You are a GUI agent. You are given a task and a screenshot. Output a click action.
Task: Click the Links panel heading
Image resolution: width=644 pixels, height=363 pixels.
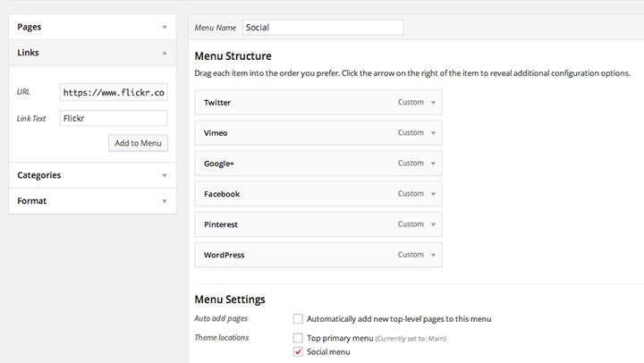(x=28, y=53)
